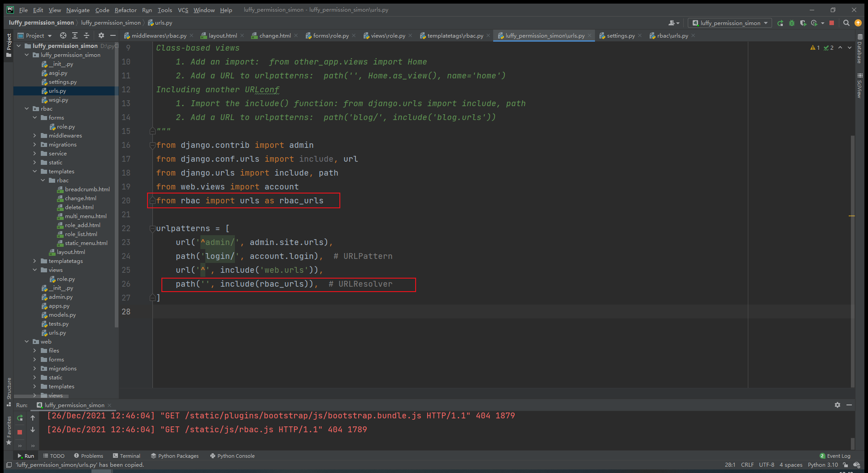Click the green Debug bug icon
Image resolution: width=868 pixels, height=473 pixels.
[792, 23]
